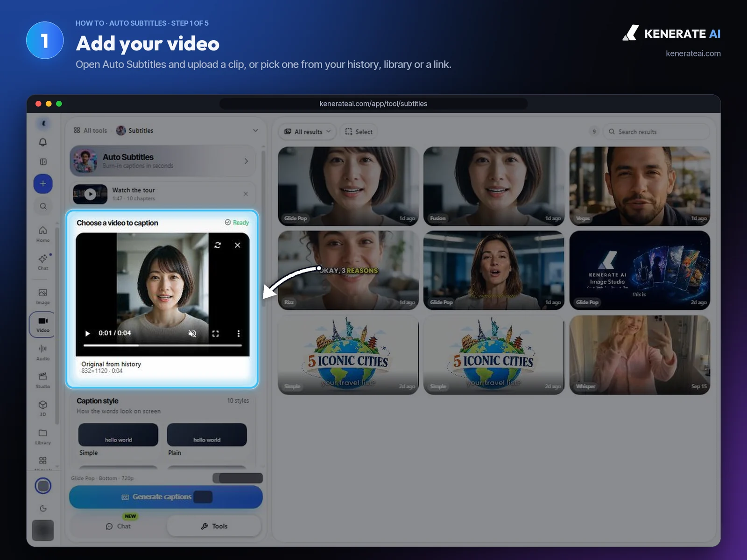Open the circular avatar button in sidebar
This screenshot has height=560, width=747.
coord(43,486)
